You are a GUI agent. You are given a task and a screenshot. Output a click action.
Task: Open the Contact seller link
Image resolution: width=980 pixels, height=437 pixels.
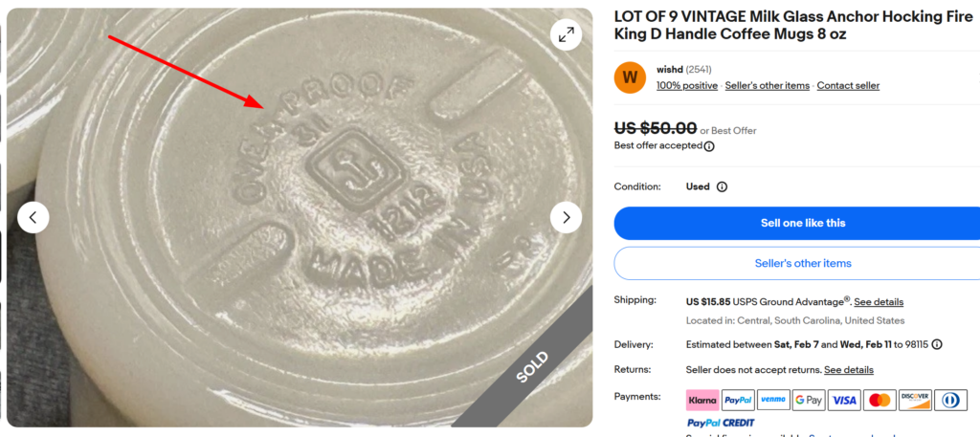click(x=848, y=86)
